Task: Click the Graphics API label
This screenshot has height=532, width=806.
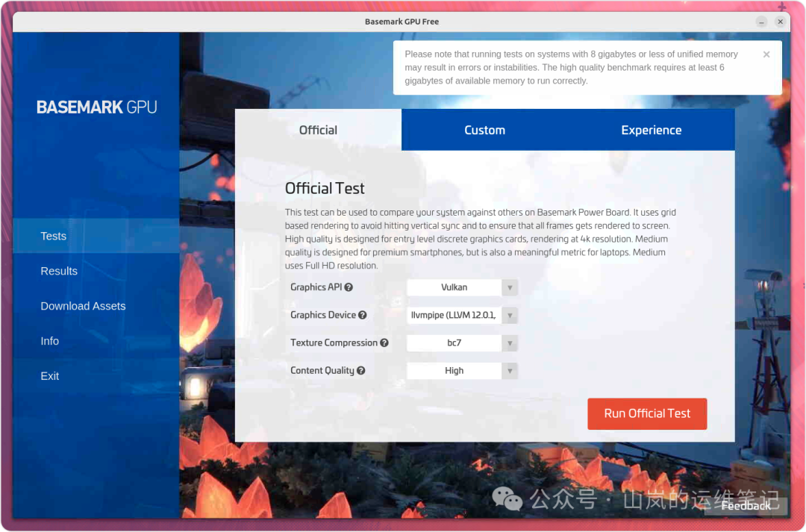Action: 316,287
